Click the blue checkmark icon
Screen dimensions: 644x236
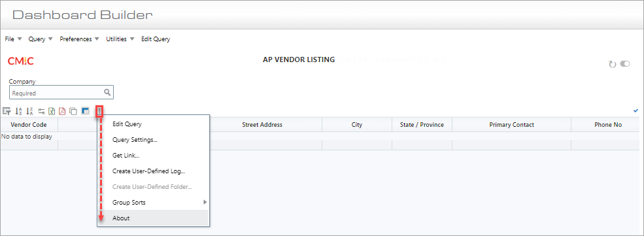pos(636,110)
